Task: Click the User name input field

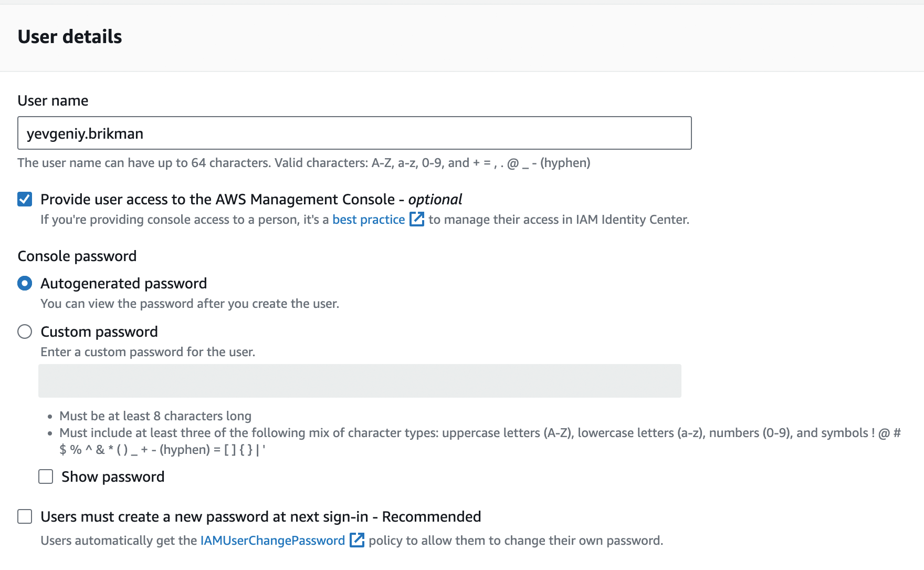Action: click(354, 133)
